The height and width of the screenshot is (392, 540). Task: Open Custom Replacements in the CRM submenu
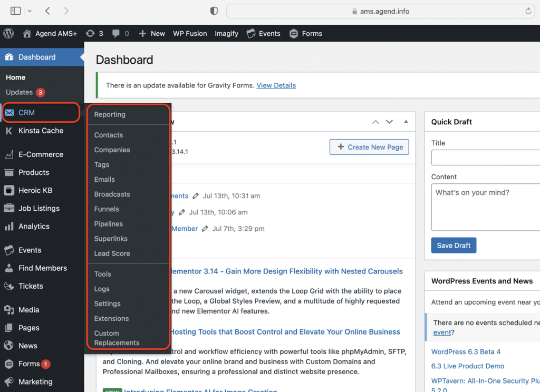117,338
